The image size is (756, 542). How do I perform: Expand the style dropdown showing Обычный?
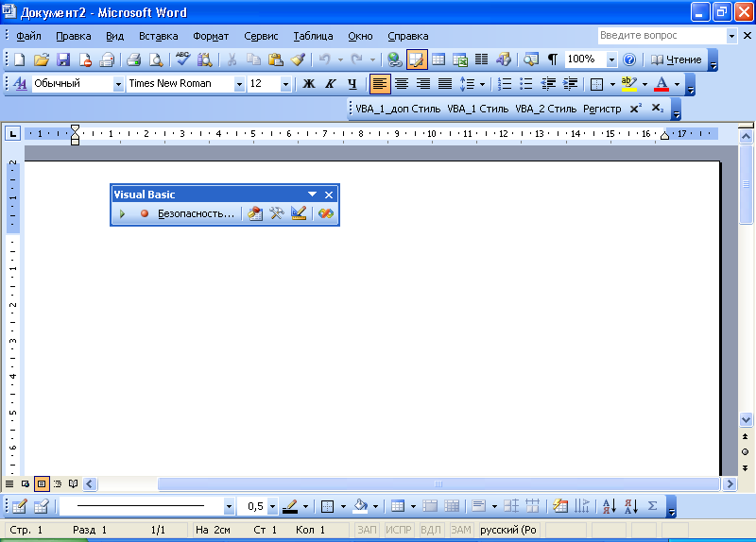[118, 84]
